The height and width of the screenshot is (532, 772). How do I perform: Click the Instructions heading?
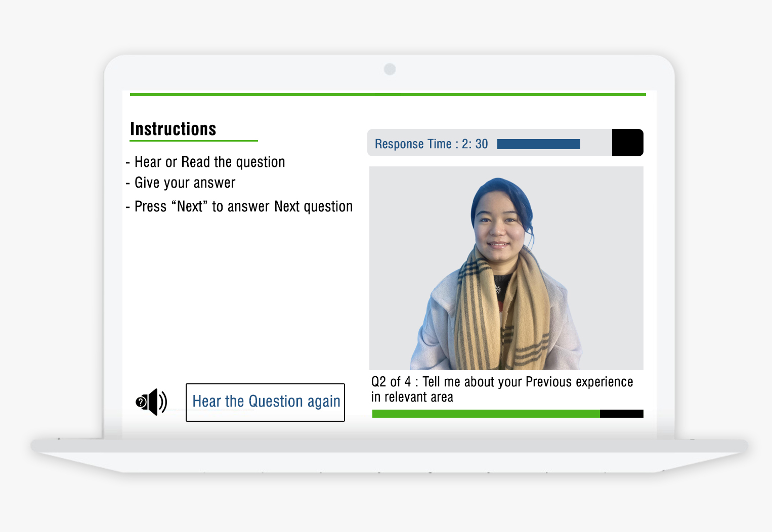click(173, 129)
